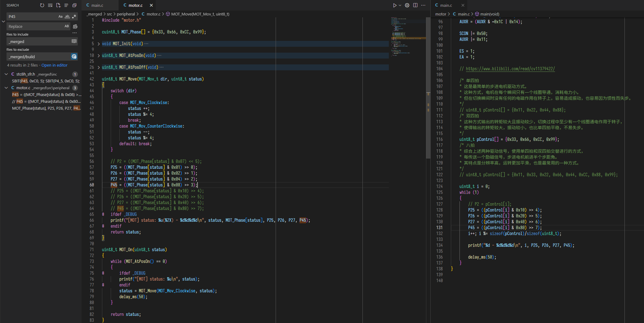Collapse stc8h_sfr.h search result group
Image resolution: width=644 pixels, height=323 pixels.
[x=6, y=74]
